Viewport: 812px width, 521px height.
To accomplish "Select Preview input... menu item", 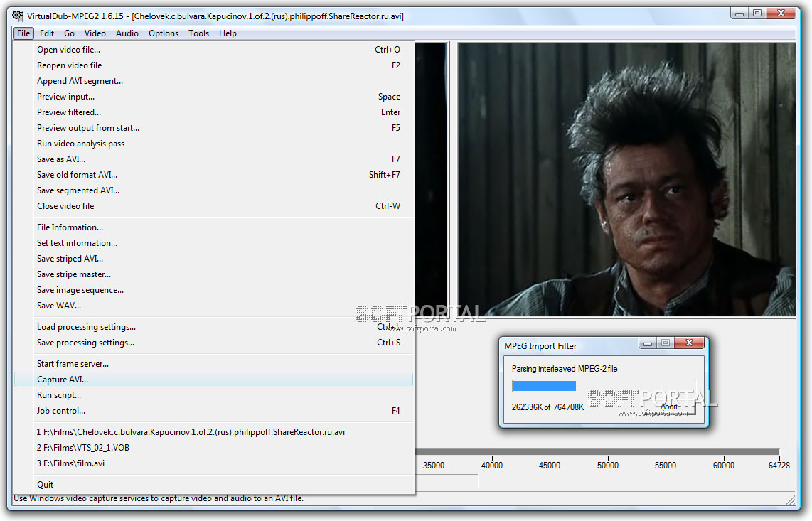I will click(213, 97).
